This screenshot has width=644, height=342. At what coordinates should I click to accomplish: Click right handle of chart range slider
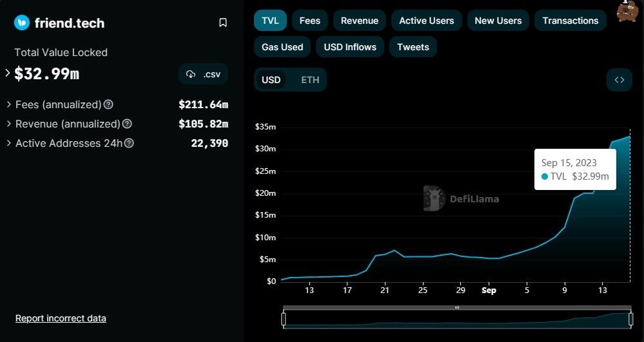point(631,319)
